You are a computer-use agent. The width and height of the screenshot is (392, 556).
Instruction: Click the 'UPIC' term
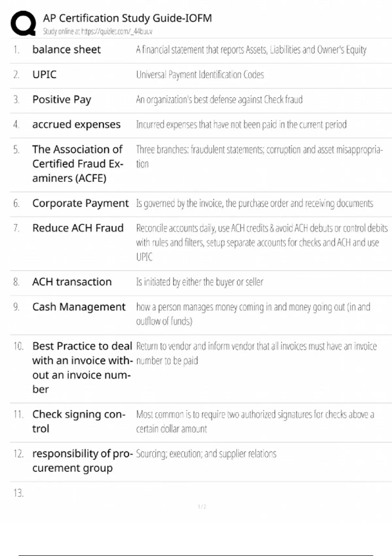[44, 75]
